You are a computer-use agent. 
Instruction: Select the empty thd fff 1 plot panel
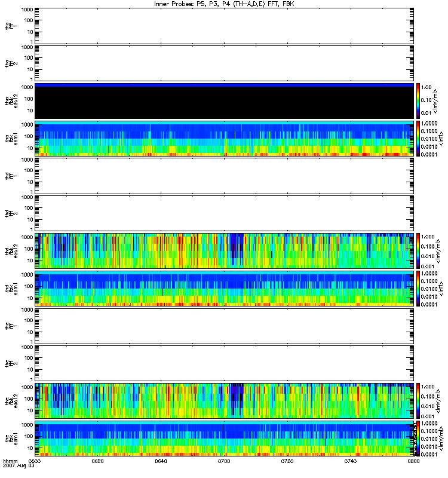pos(224,176)
